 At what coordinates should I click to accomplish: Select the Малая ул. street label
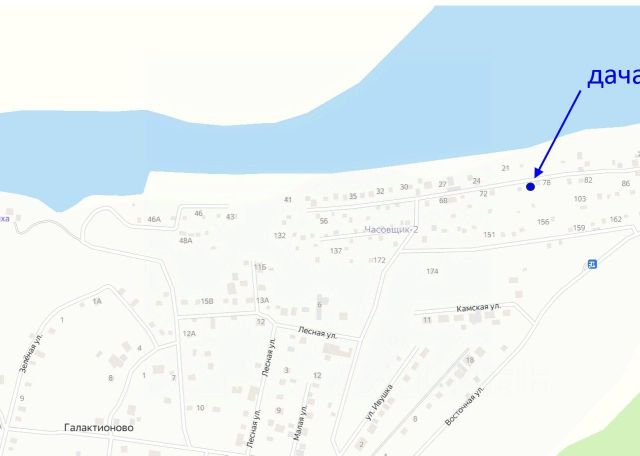(300, 423)
